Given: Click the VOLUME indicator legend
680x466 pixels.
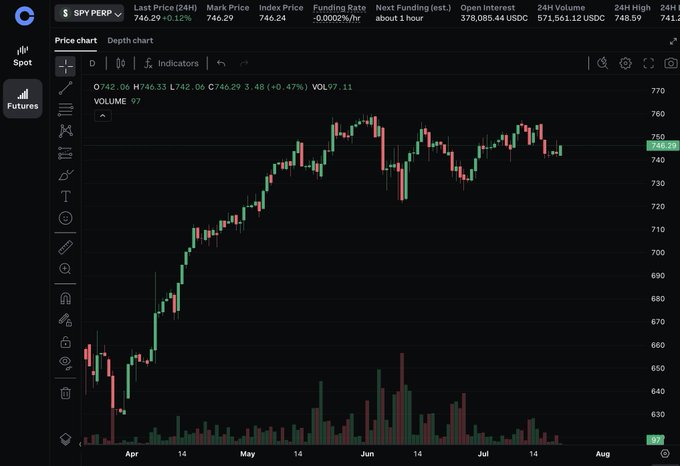Looking at the screenshot, I should pos(110,101).
